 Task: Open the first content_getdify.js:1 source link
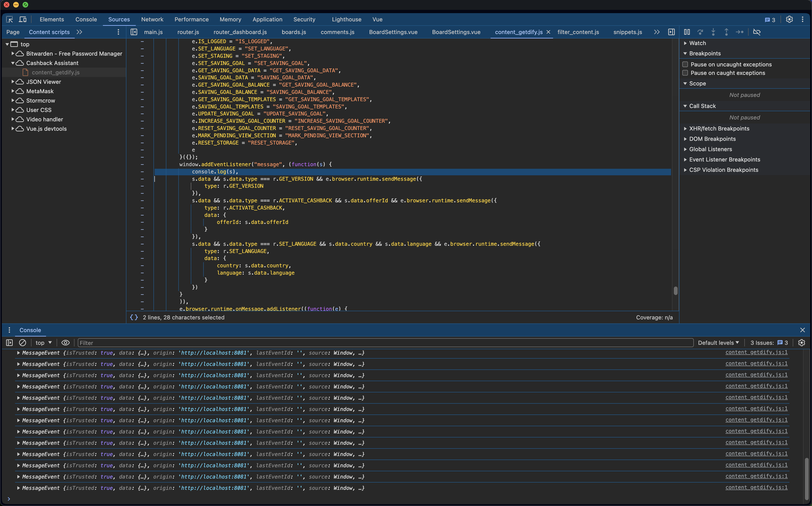pos(756,353)
